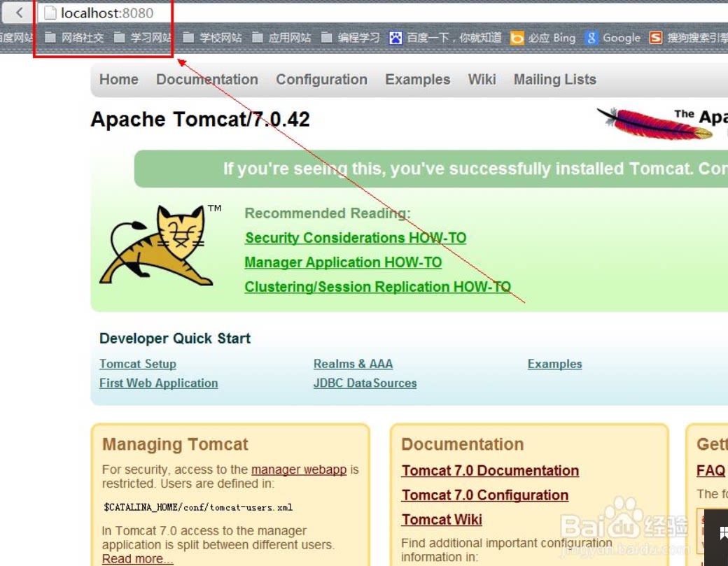Open the Bing bookmark icon

517,38
